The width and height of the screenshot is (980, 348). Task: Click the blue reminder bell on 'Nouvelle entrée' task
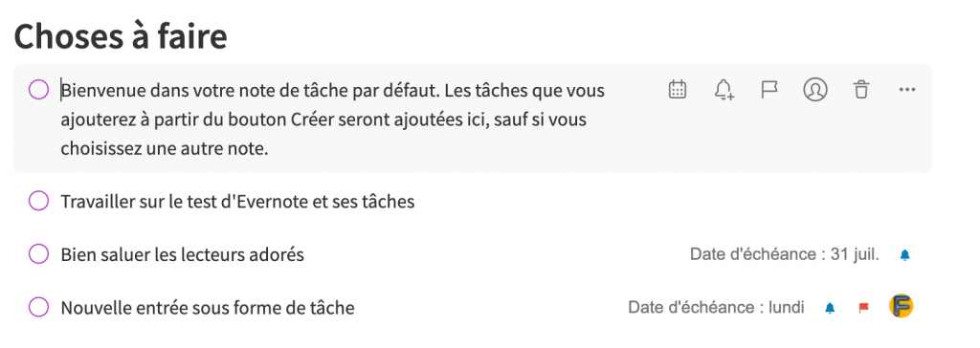point(830,308)
